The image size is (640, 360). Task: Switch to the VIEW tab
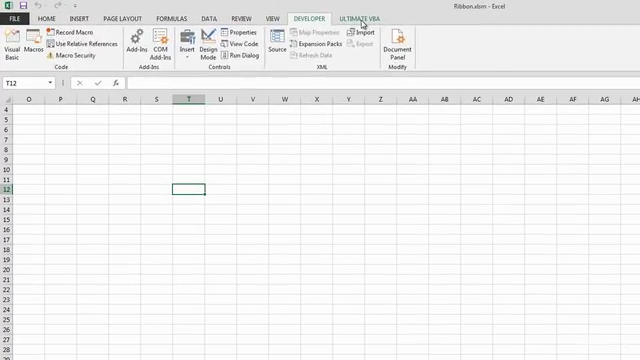[272, 19]
